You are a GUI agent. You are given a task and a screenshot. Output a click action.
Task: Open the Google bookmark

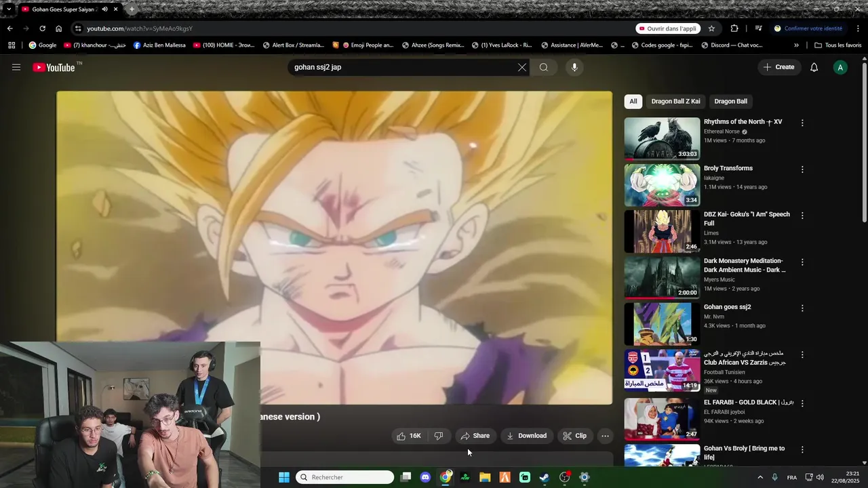click(x=42, y=45)
